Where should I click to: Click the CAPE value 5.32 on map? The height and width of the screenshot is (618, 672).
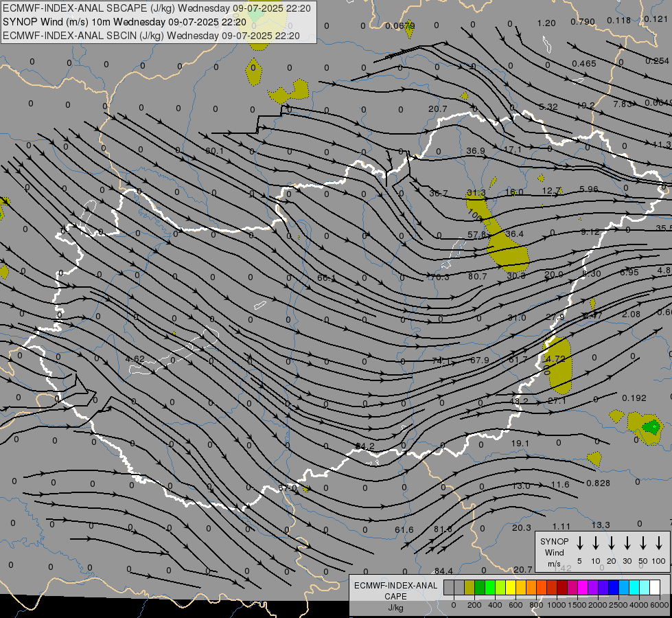tap(548, 107)
